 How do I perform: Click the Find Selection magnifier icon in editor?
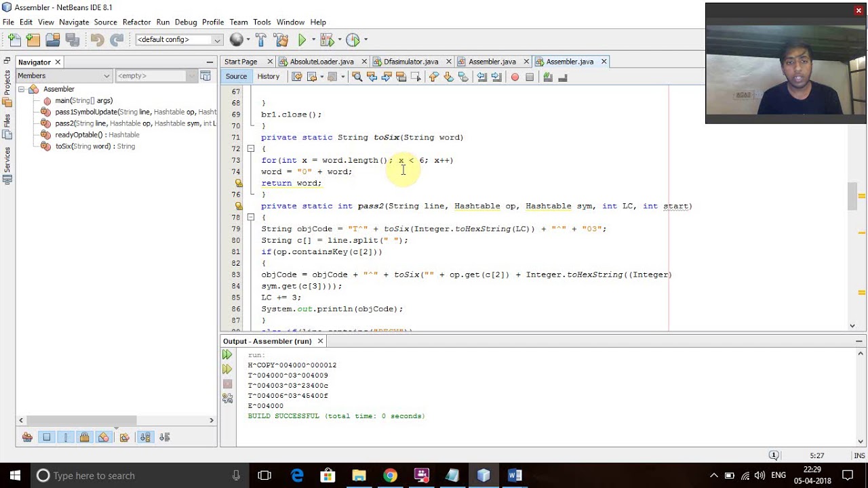coord(357,77)
